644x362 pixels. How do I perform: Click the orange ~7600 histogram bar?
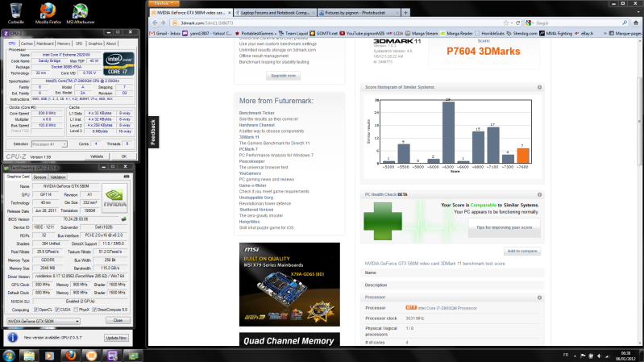point(523,156)
